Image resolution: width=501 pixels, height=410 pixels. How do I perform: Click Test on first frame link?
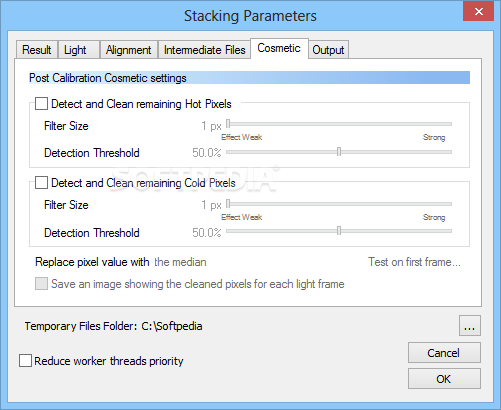tap(414, 262)
